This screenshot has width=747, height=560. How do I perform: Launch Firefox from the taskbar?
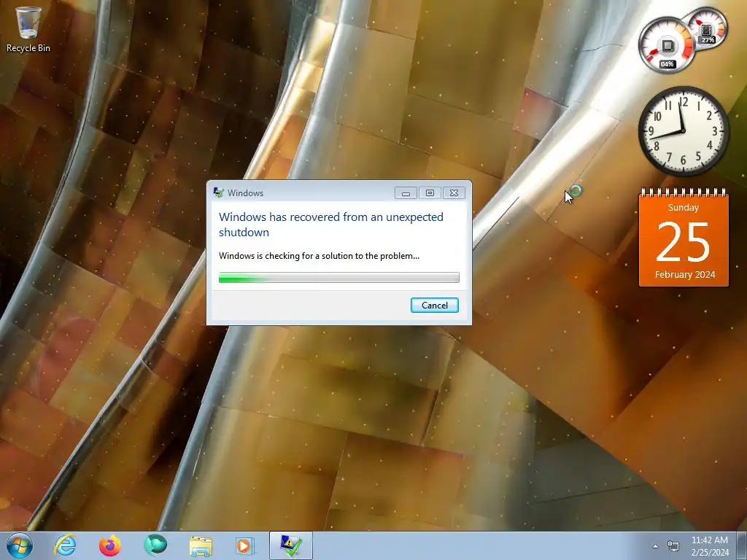click(x=110, y=545)
